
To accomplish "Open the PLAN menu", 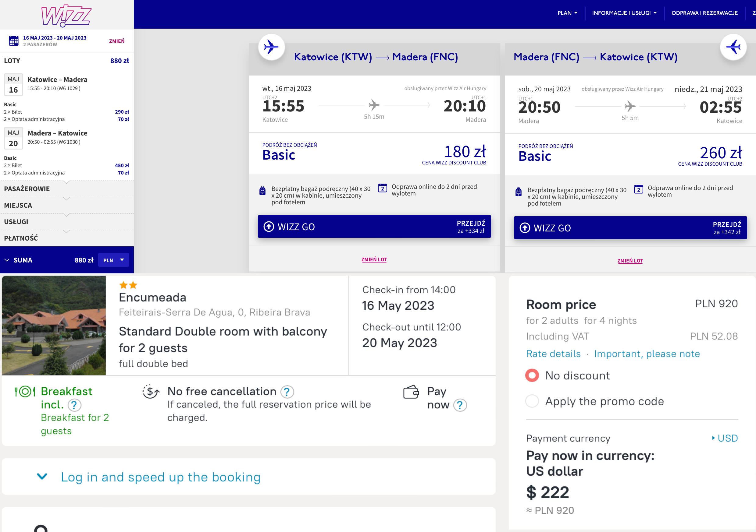I will click(567, 13).
